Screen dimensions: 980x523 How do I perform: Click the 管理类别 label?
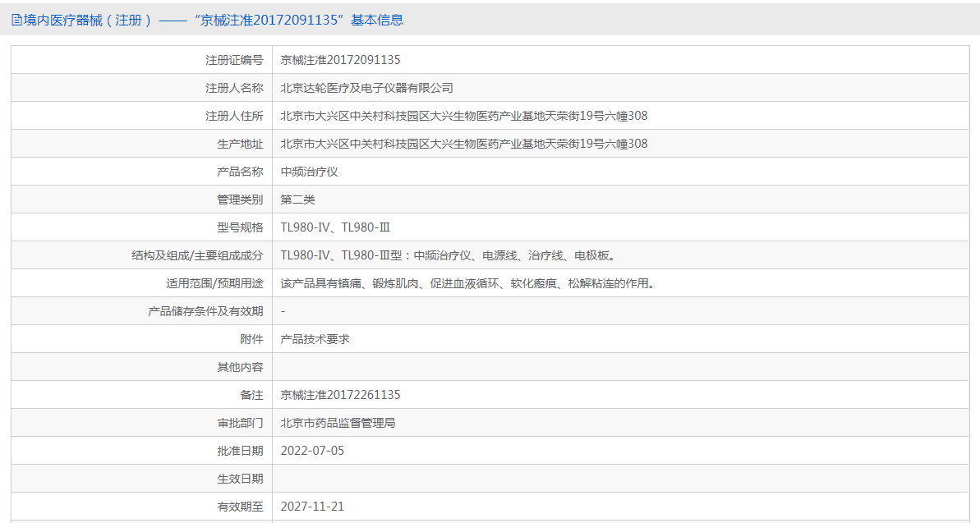240,200
